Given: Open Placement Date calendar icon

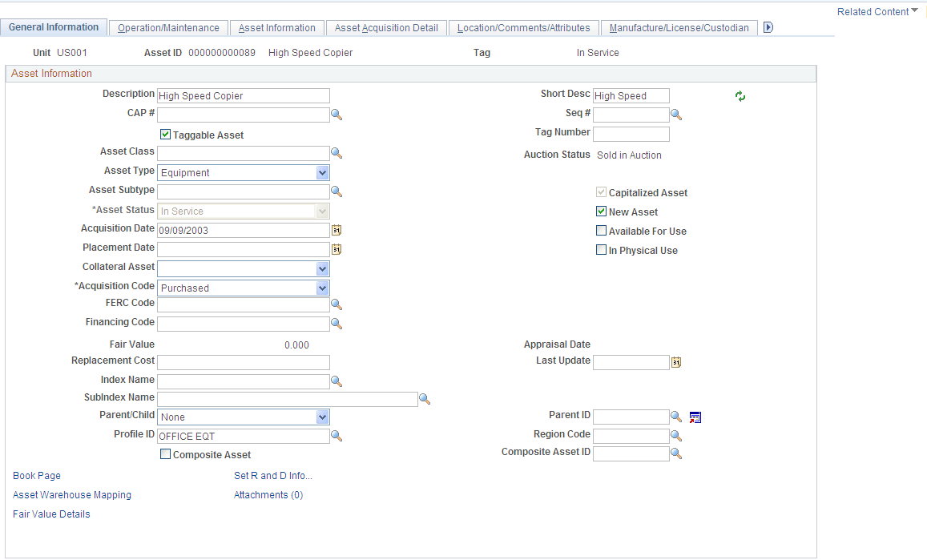Looking at the screenshot, I should pyautogui.click(x=337, y=249).
